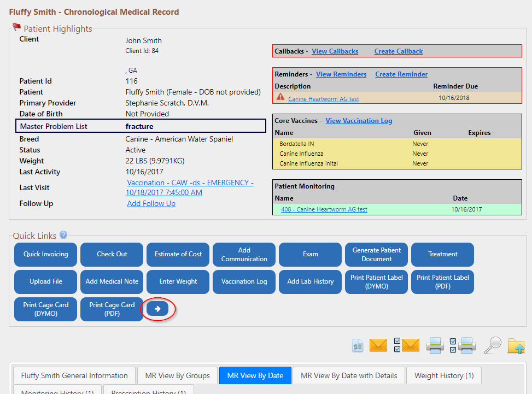This screenshot has width=532, height=394.
Task: Expand more quick links with arrow button
Action: point(157,309)
